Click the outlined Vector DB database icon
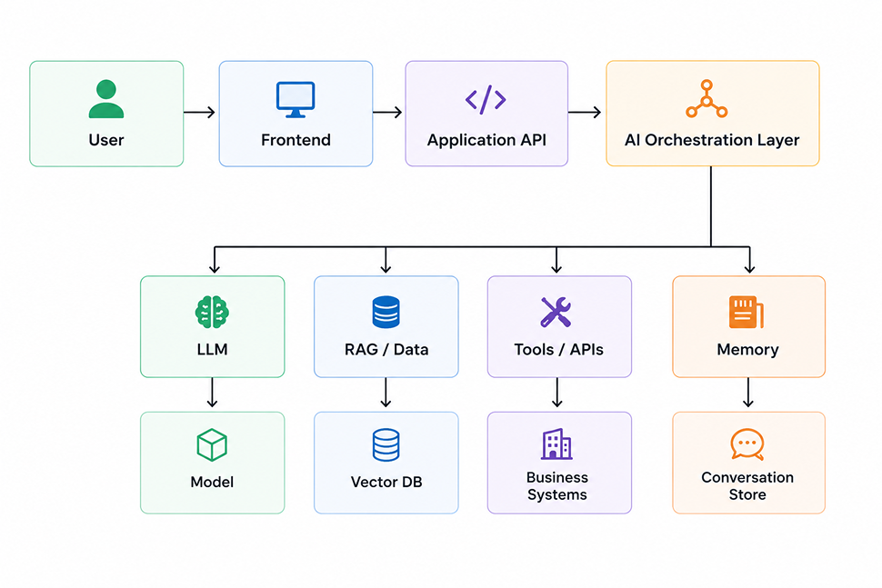This screenshot has width=882, height=588. (386, 445)
